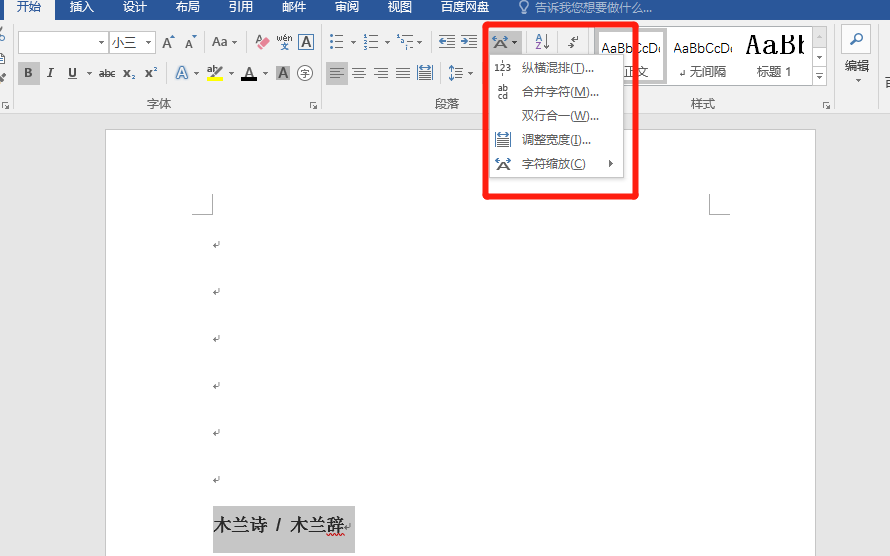This screenshot has width=890, height=556.
Task: Click the grow font size icon
Action: pyautogui.click(x=168, y=42)
